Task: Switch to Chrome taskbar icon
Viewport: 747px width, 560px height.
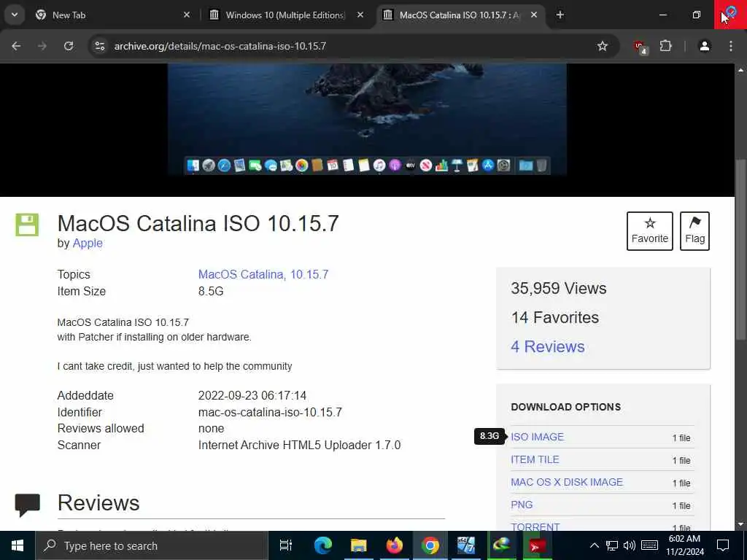Action: click(430, 545)
